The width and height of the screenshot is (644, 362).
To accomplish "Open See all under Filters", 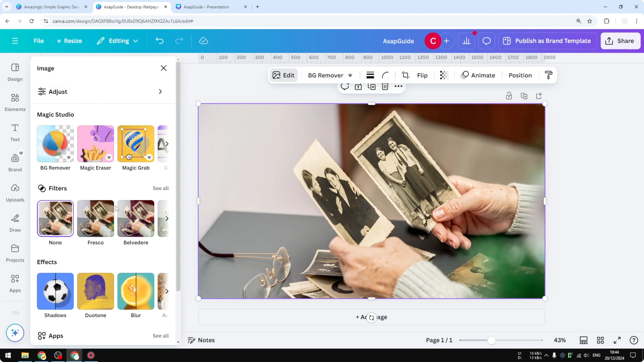I will (x=161, y=188).
